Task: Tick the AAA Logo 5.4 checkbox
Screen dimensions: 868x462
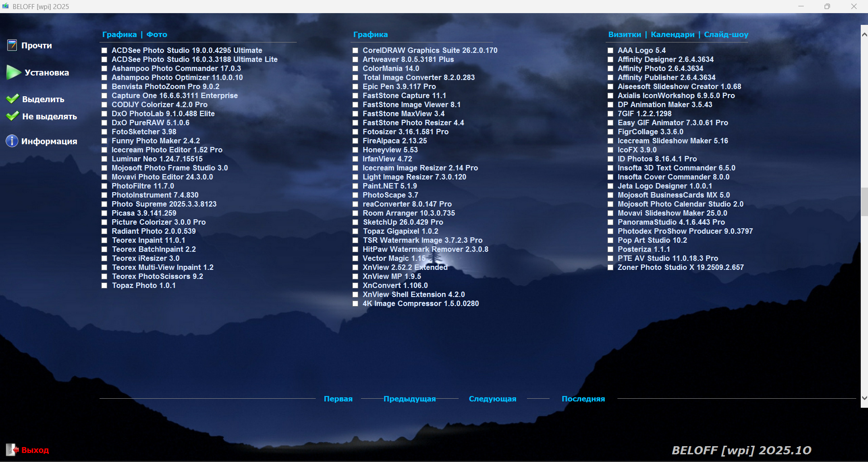Action: click(x=611, y=51)
